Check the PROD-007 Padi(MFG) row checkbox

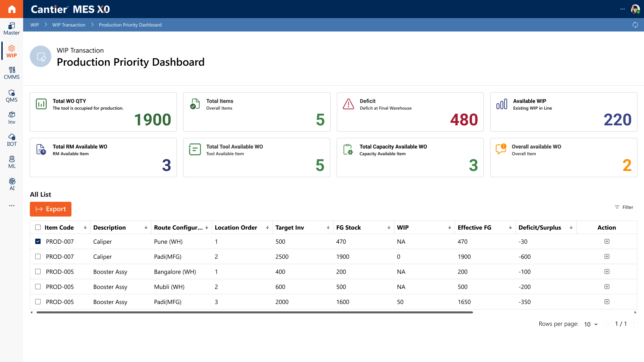point(38,256)
